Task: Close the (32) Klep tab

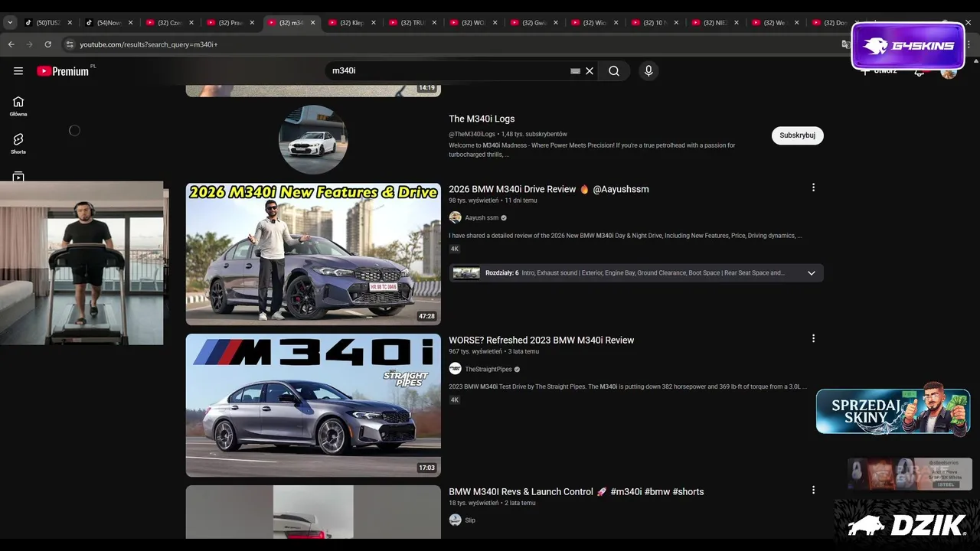Action: click(x=374, y=23)
